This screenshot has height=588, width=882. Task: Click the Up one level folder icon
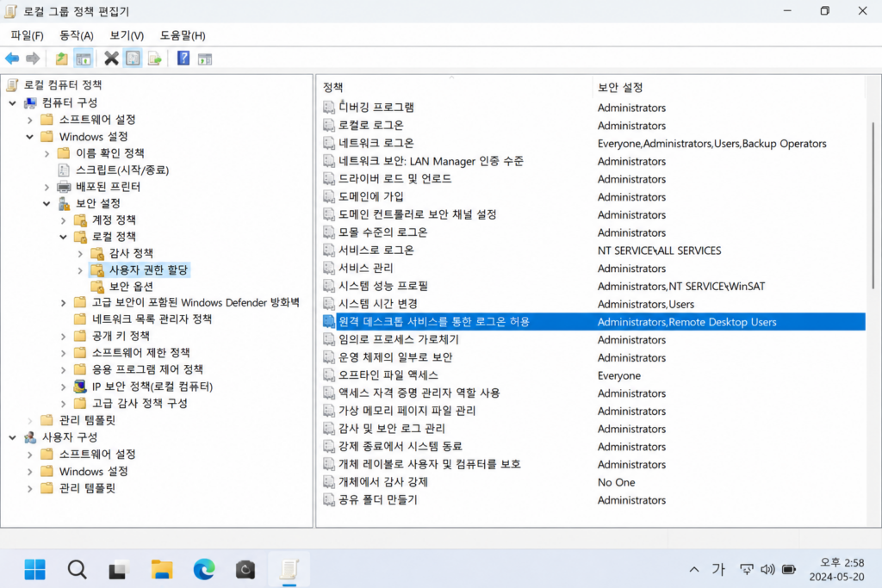tap(61, 59)
